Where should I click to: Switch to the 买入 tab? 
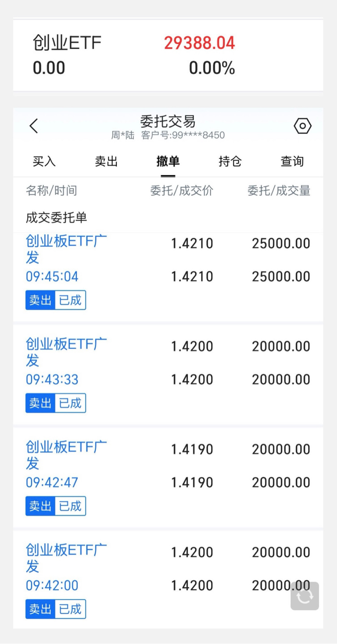[44, 161]
